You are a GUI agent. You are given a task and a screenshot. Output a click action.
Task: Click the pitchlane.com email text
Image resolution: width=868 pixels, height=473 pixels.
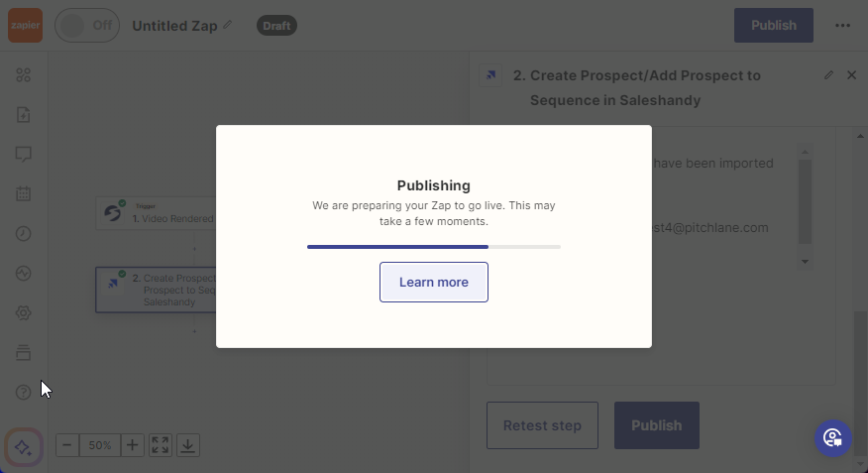(x=710, y=228)
